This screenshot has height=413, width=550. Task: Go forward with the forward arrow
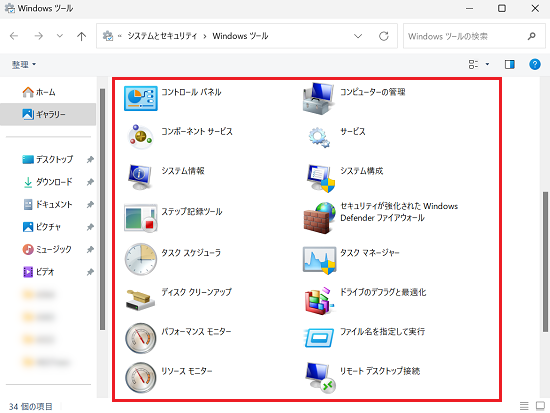[39, 36]
